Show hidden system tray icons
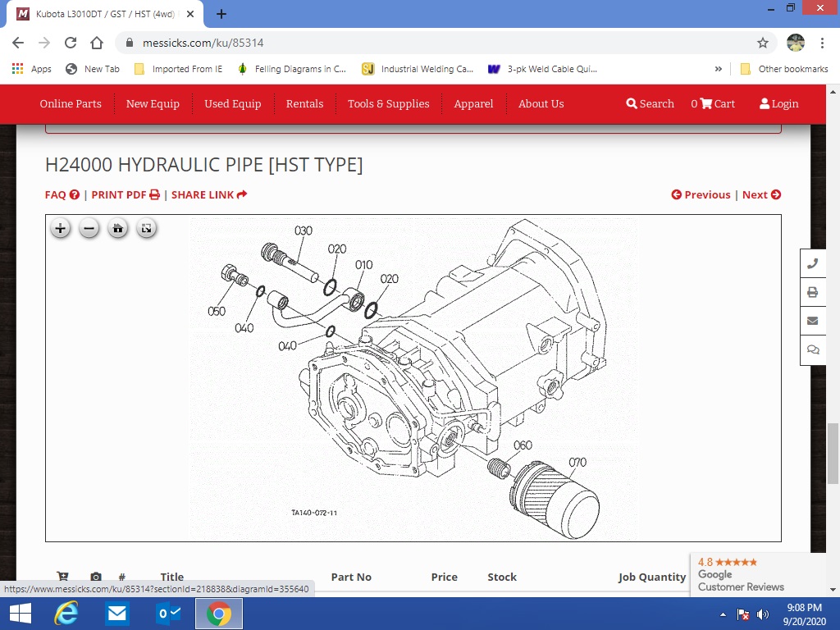Image resolution: width=840 pixels, height=630 pixels. (724, 614)
